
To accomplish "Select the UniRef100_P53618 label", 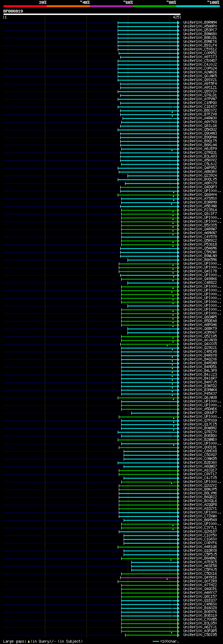I will (200, 244).
